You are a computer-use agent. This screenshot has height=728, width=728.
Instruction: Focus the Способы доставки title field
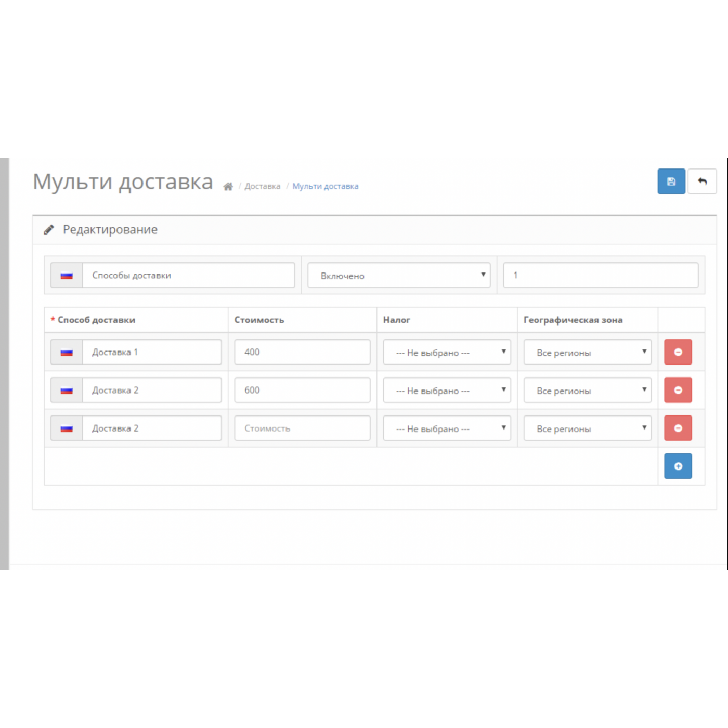point(188,276)
